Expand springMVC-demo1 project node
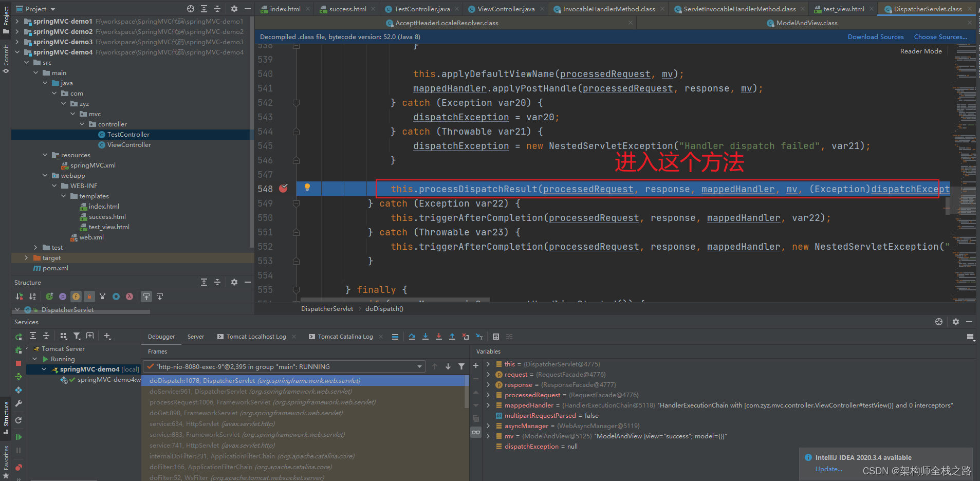 coord(17,21)
